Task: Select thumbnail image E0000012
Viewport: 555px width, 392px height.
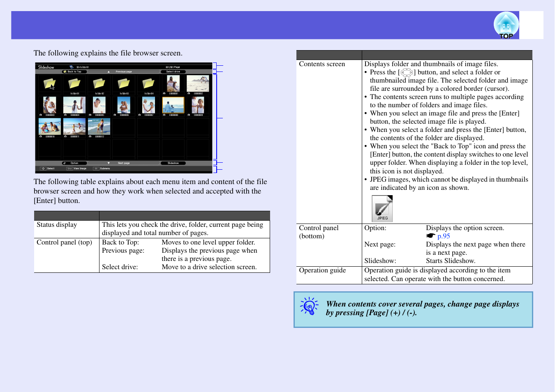Action: click(99, 127)
